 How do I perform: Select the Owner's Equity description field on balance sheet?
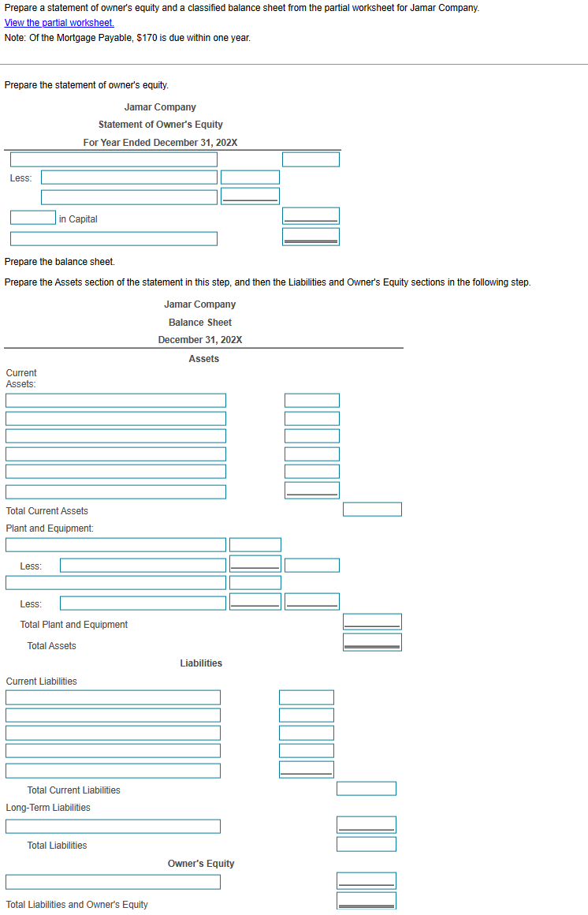coord(113,881)
